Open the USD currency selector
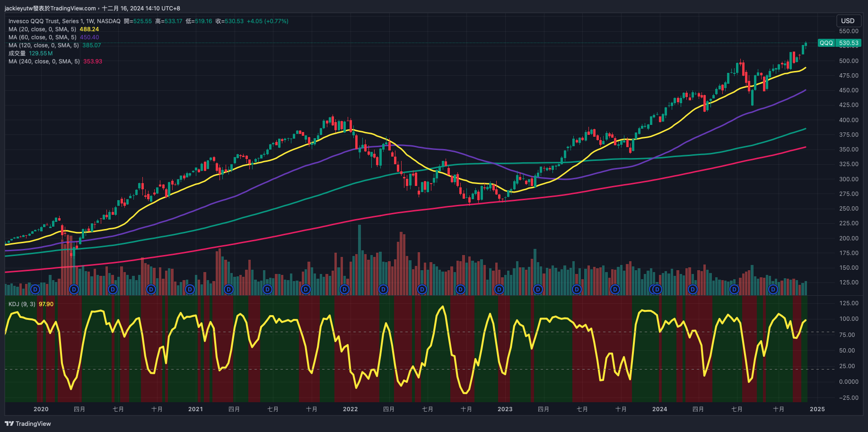This screenshot has width=868, height=432. 848,21
